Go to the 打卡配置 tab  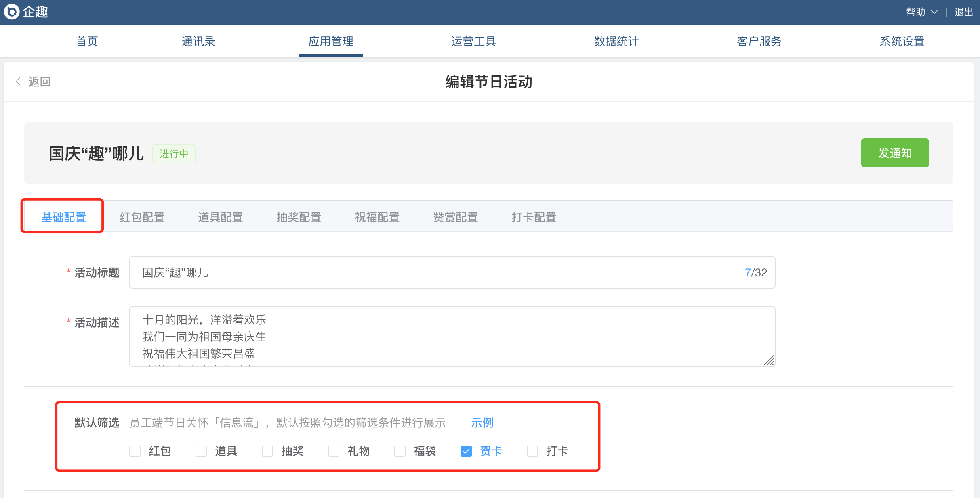point(534,217)
